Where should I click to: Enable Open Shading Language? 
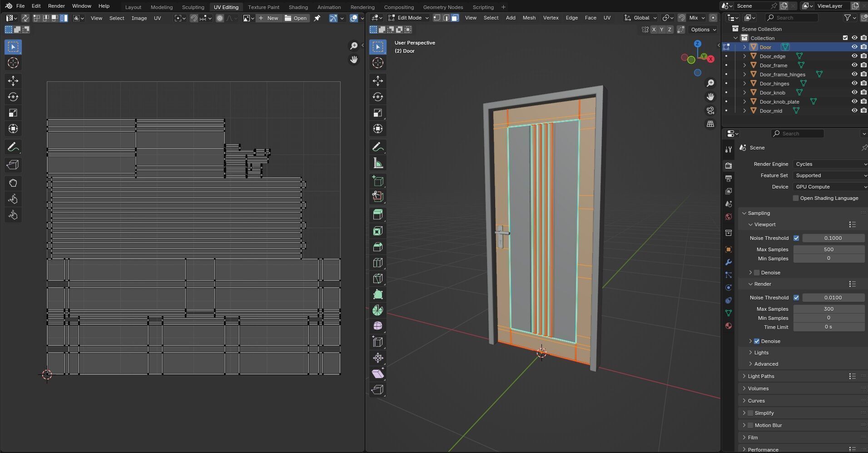point(796,198)
